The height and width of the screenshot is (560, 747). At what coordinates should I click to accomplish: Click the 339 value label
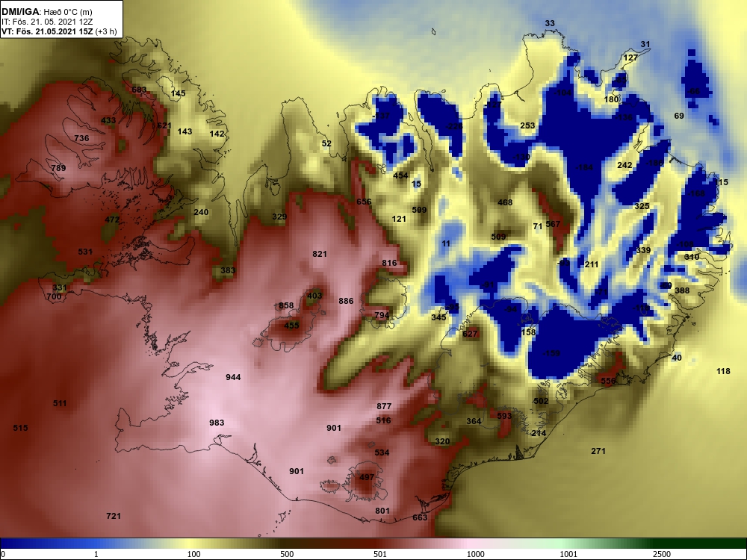click(x=643, y=250)
